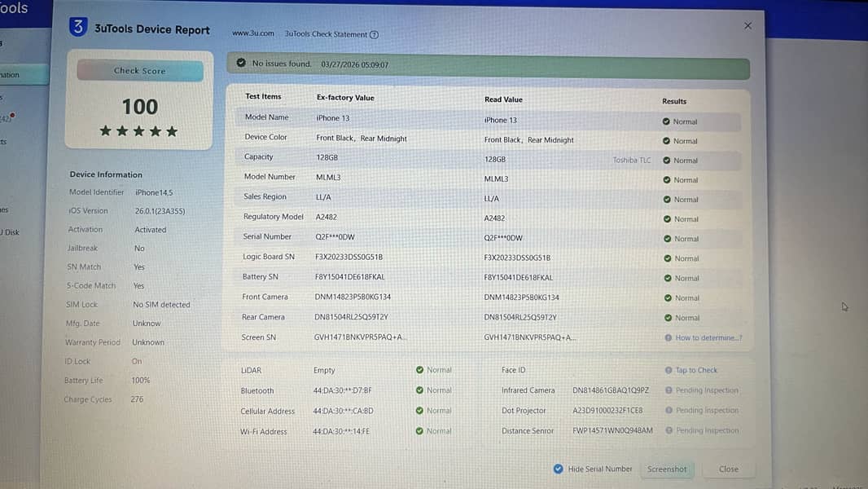Click Normal check icon in Model Name row
This screenshot has width=868, height=489.
pyautogui.click(x=666, y=121)
